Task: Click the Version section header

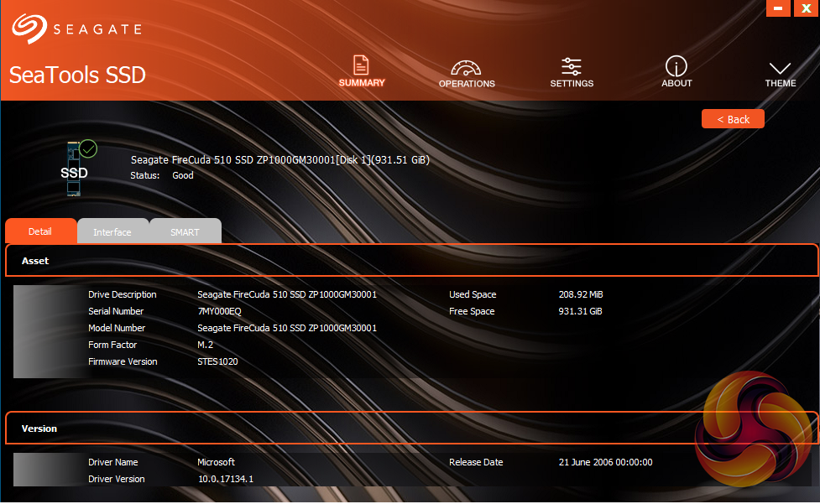Action: point(411,429)
